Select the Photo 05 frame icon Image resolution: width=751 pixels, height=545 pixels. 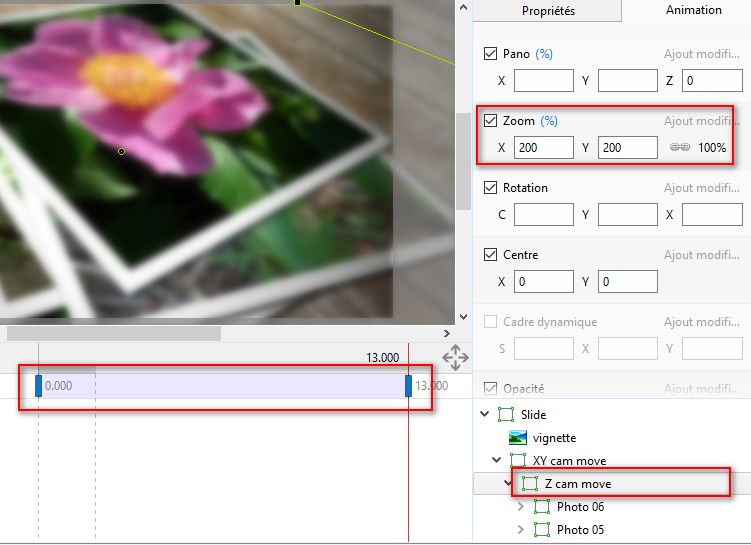point(542,530)
